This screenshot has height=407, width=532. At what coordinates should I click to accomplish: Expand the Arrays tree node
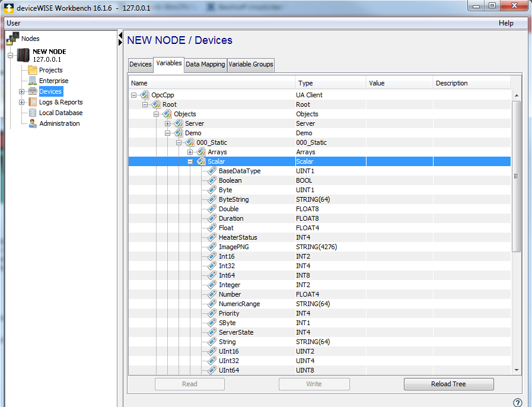tap(191, 152)
